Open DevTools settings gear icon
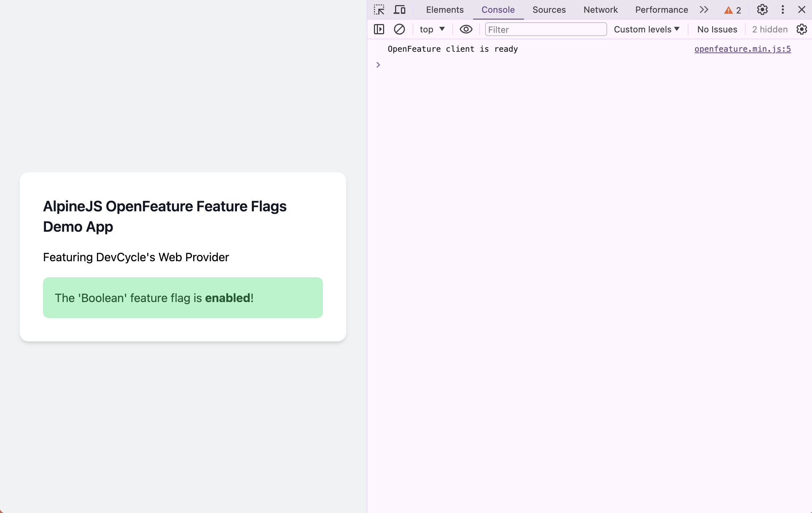This screenshot has height=513, width=812. (x=762, y=10)
